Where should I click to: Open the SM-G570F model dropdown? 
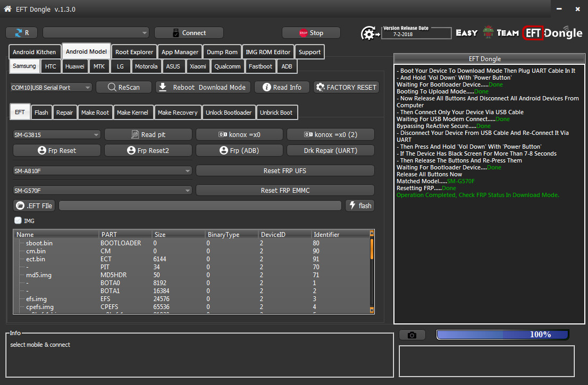103,191
